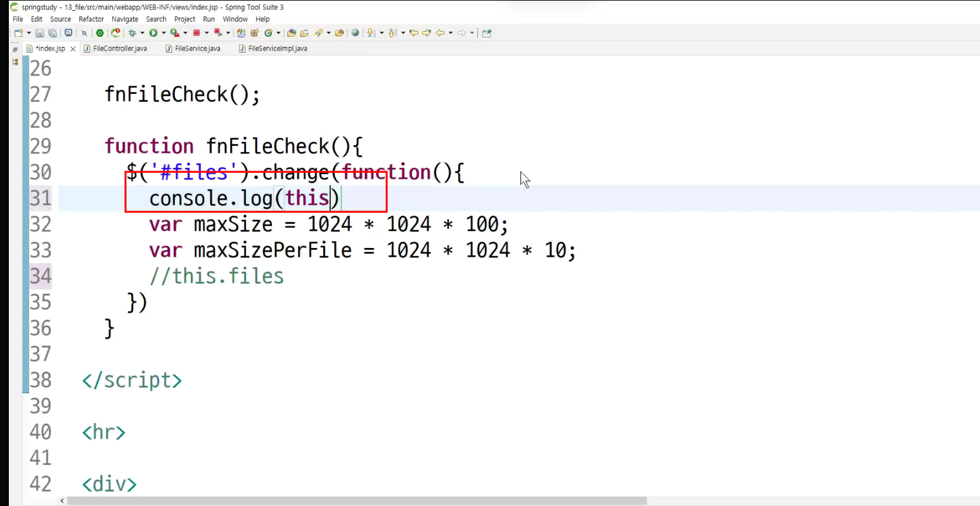Expand the Back history dropdown arrow

(451, 33)
